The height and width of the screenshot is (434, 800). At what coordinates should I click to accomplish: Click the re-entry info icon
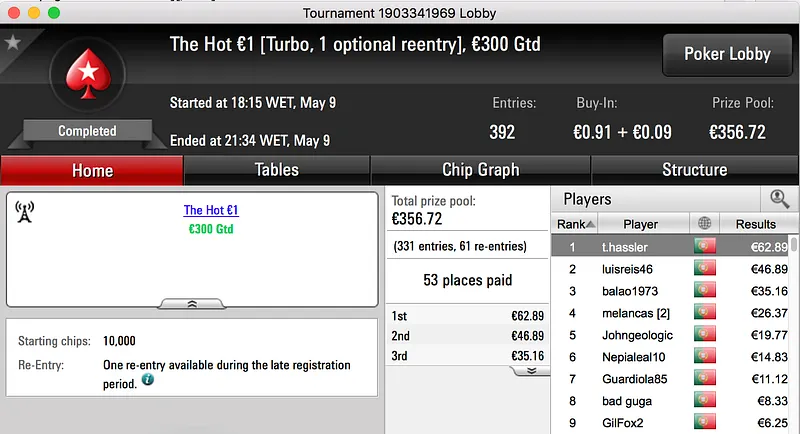[148, 380]
